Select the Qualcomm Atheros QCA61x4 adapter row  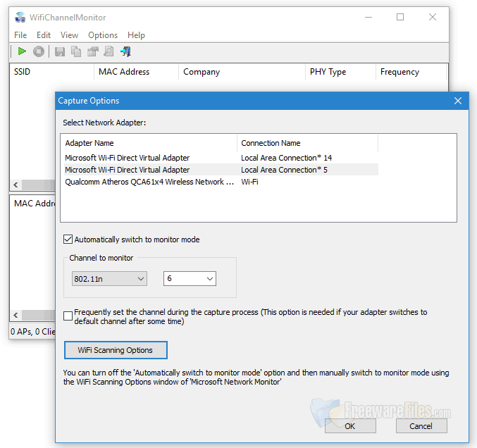pyautogui.click(x=149, y=182)
